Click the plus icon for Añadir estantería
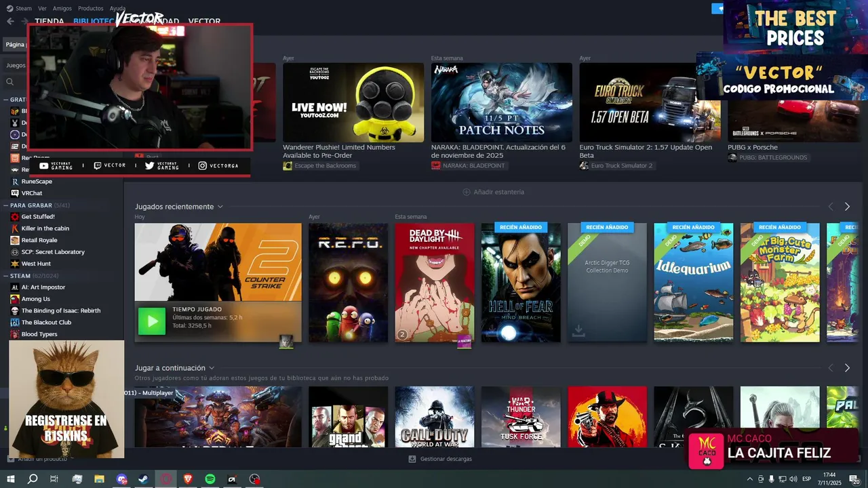 pos(467,192)
